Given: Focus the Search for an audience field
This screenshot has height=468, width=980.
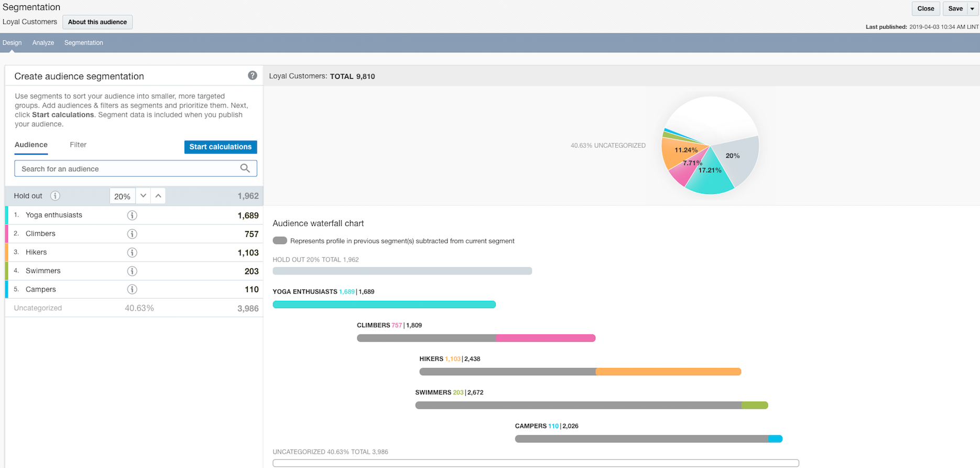Looking at the screenshot, I should click(136, 168).
